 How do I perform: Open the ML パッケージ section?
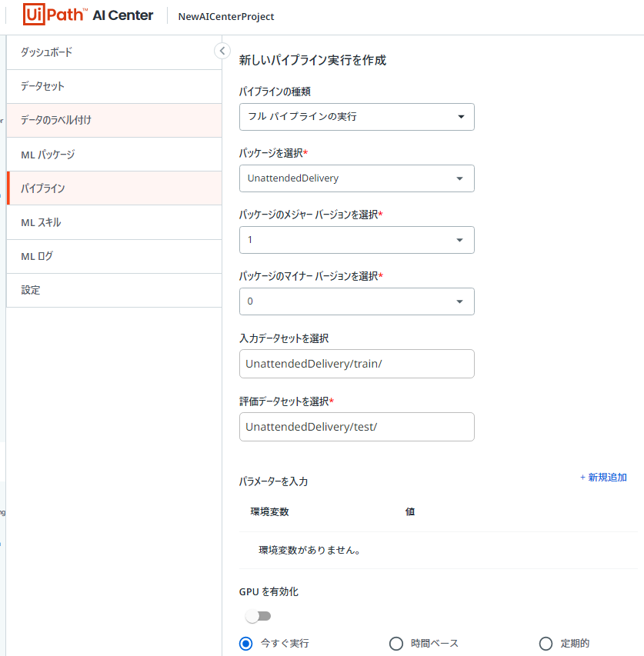[49, 154]
